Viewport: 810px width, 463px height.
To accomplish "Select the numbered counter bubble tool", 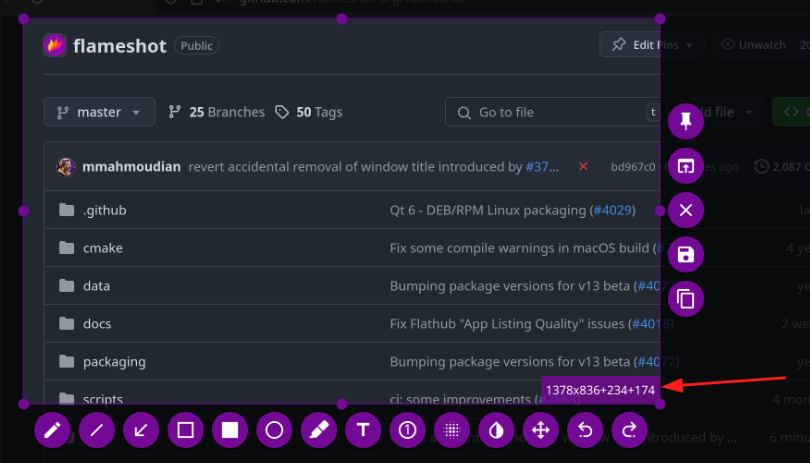I will 408,430.
